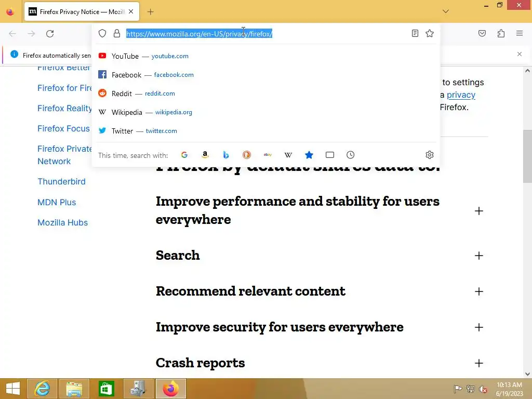Open the muted volume tray icon
The width and height of the screenshot is (532, 399).
pos(483,389)
